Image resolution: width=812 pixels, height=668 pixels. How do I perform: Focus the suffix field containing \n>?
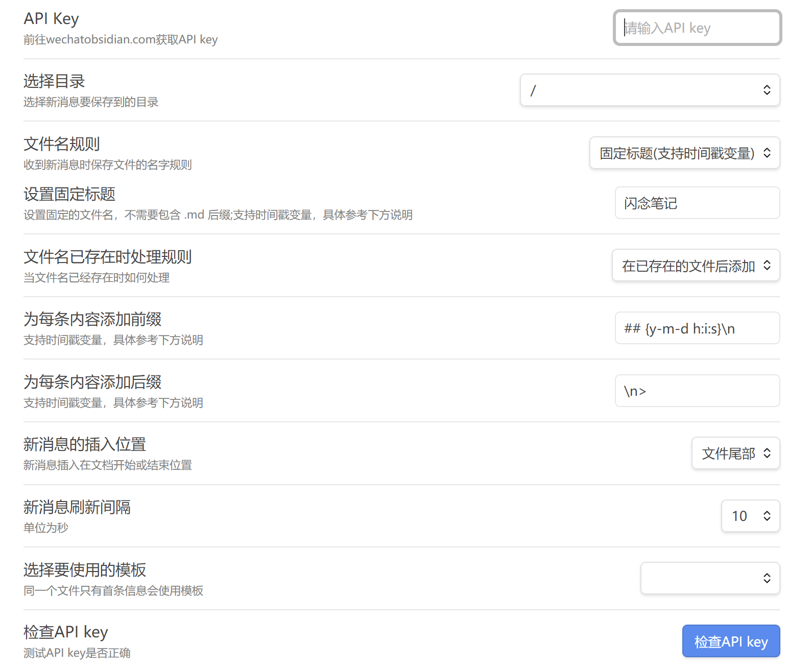coord(697,391)
